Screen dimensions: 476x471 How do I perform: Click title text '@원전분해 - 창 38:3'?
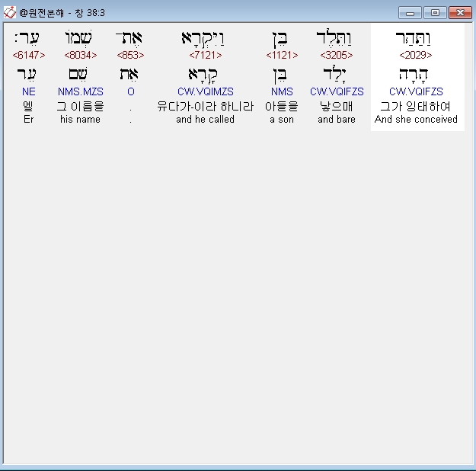[62, 13]
